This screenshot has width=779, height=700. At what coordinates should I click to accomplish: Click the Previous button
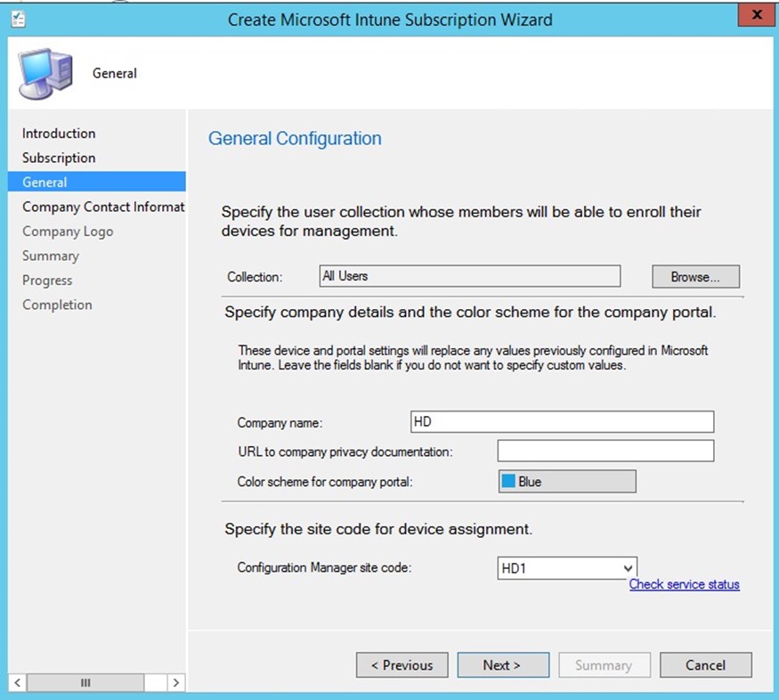[402, 664]
